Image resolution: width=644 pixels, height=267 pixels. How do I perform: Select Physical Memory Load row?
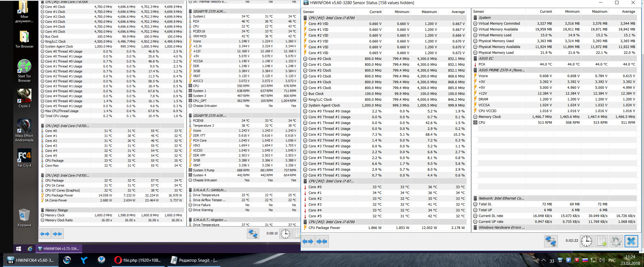(x=555, y=52)
